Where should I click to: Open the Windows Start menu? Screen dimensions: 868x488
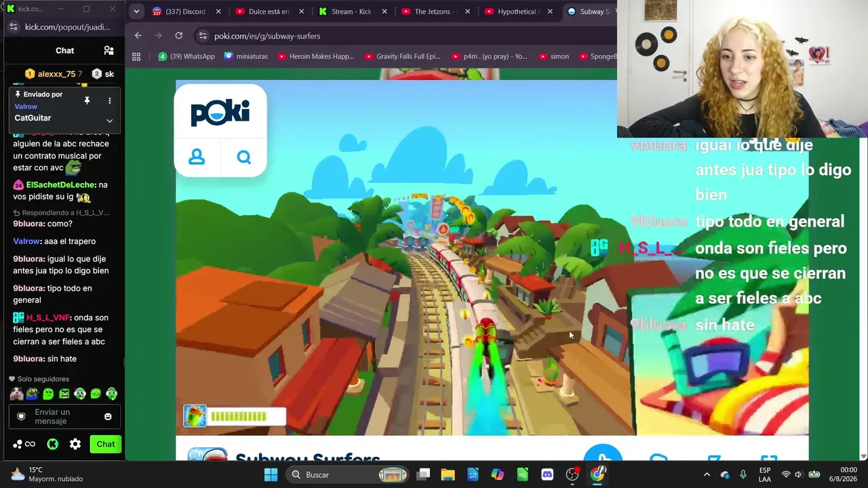click(271, 474)
